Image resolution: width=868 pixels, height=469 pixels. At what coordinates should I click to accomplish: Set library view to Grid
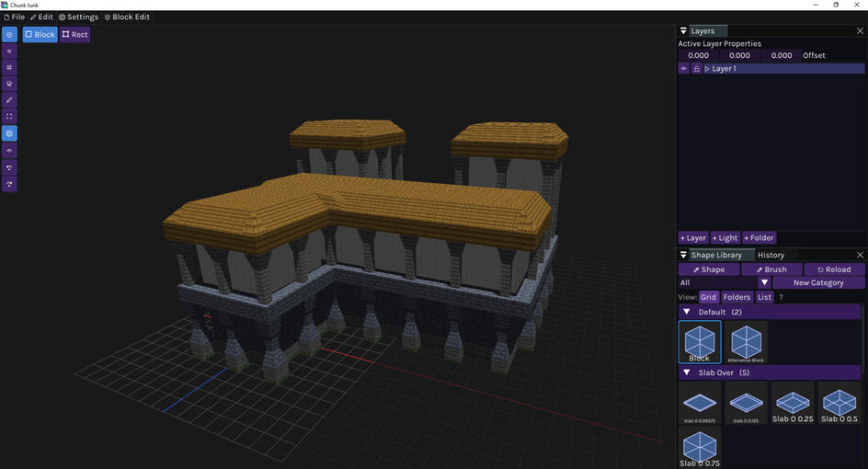click(709, 297)
